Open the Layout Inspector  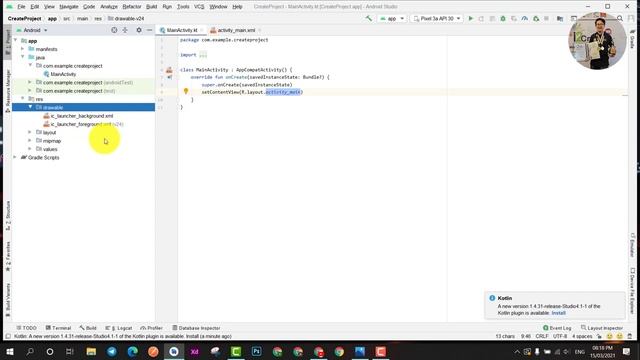[x=602, y=328]
